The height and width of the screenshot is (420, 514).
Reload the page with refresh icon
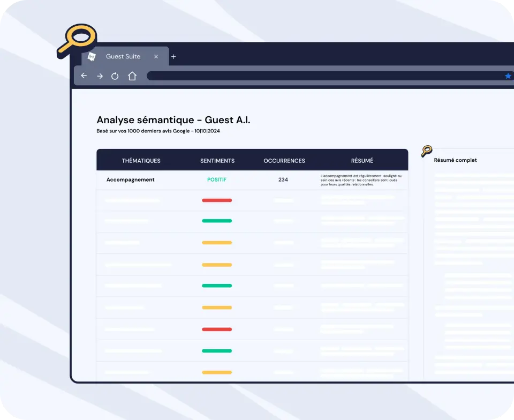tap(115, 76)
